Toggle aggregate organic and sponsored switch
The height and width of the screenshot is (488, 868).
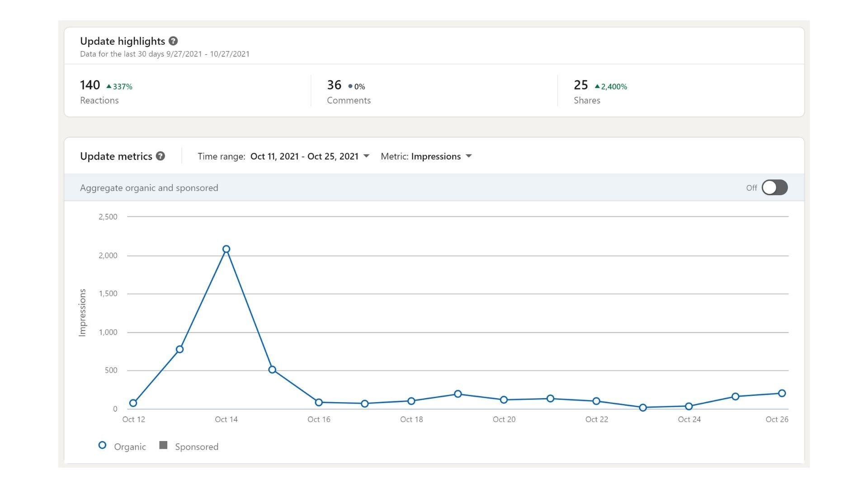pyautogui.click(x=774, y=188)
